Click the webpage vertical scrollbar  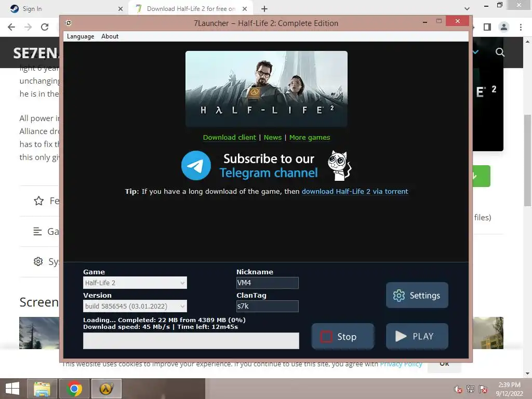(x=528, y=160)
